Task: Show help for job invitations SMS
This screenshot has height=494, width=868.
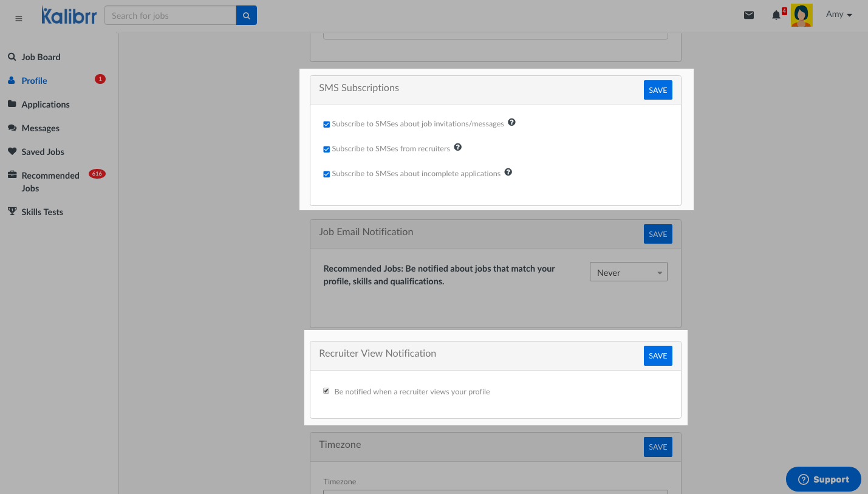Action: 511,123
